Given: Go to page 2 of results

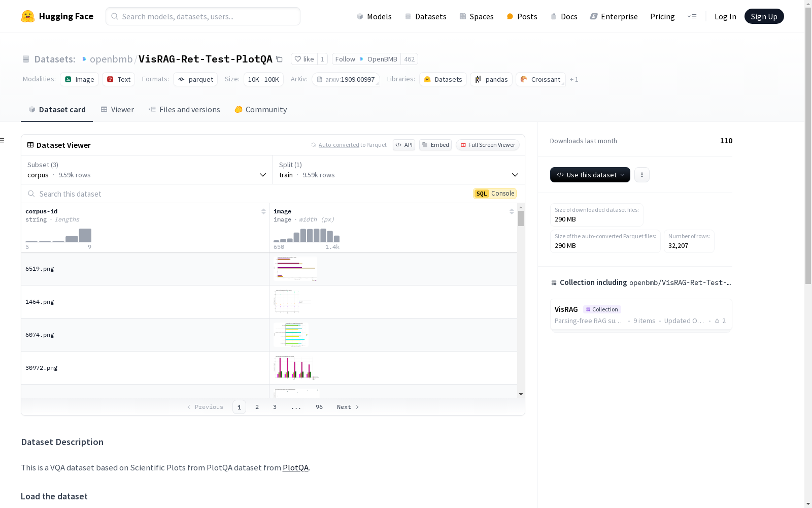Looking at the screenshot, I should tap(257, 407).
